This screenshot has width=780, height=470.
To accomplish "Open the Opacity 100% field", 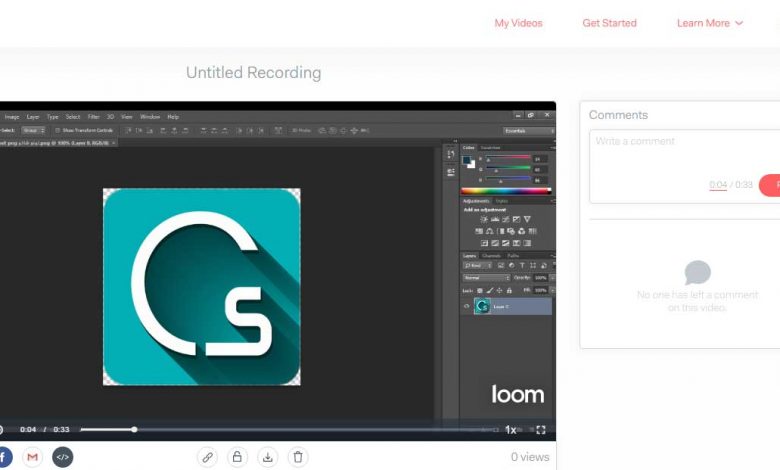I will (x=541, y=278).
